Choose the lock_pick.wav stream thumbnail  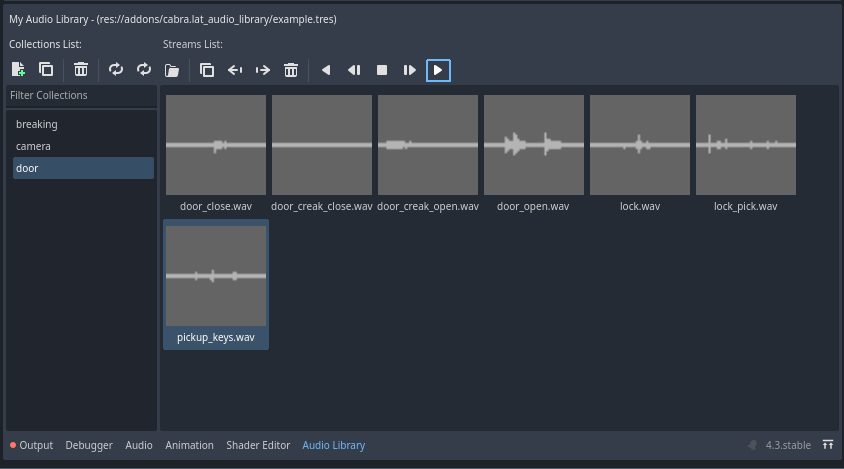tap(745, 145)
